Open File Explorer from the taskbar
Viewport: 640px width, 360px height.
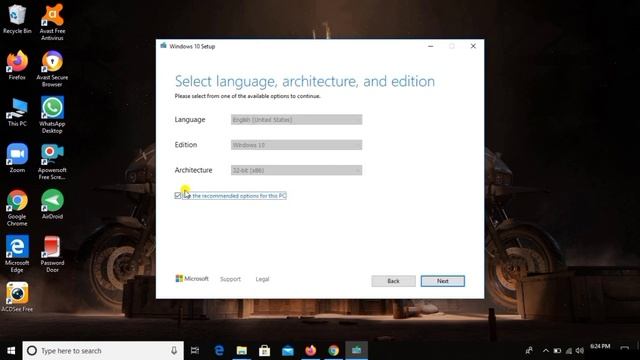click(242, 351)
